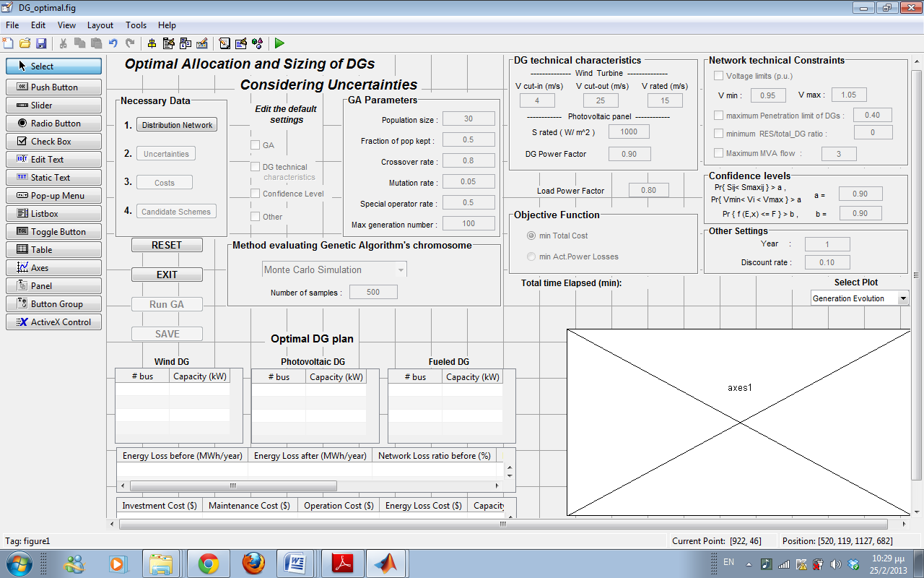Choose the Toggle Button palette component
This screenshot has height=578, width=924.
[53, 231]
